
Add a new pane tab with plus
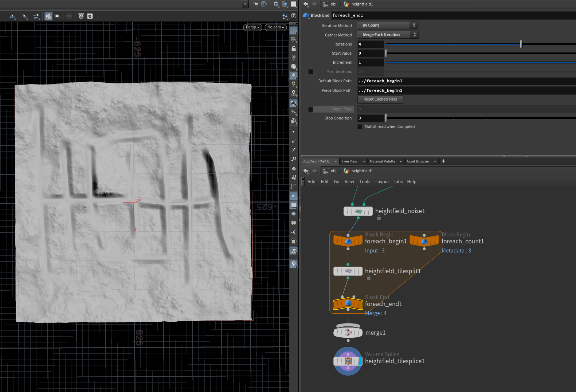click(x=443, y=161)
